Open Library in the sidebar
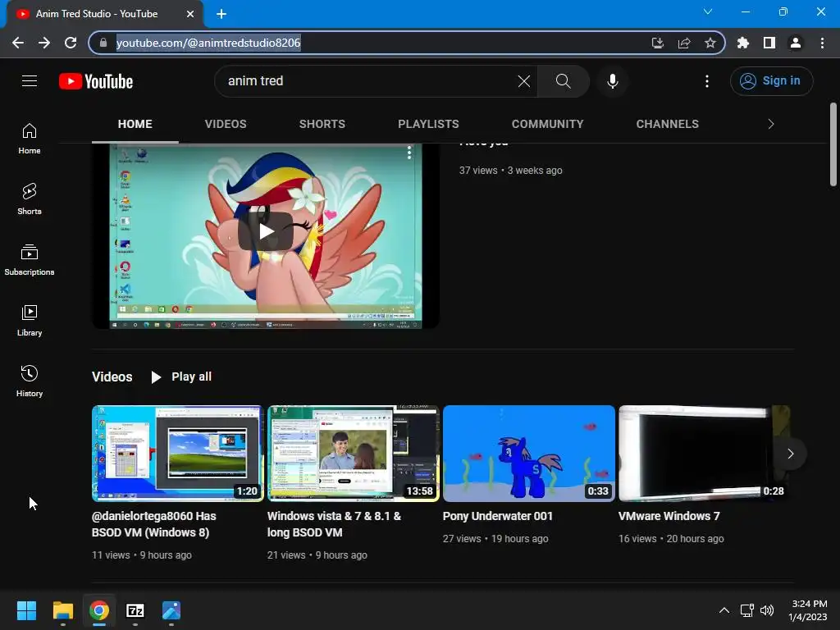This screenshot has height=630, width=840. click(30, 321)
